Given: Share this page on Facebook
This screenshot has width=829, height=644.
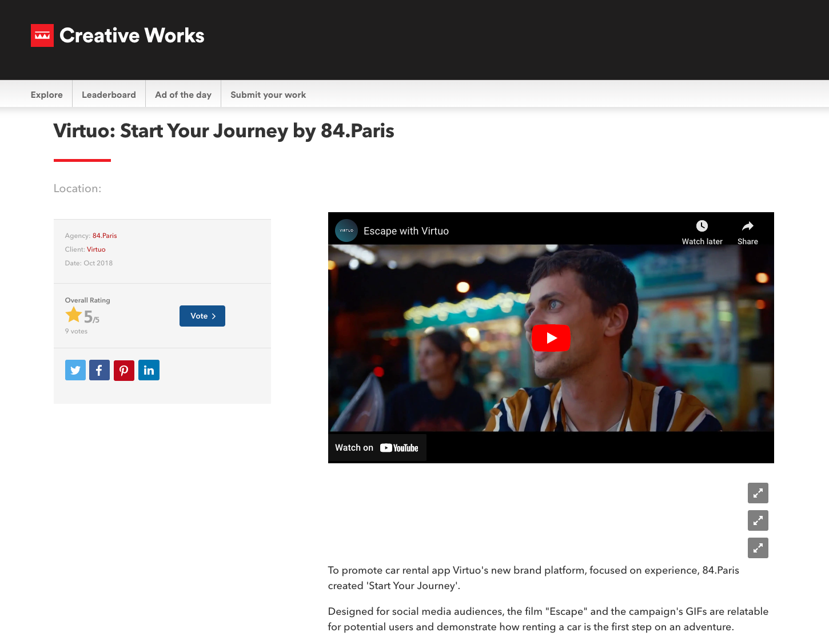Looking at the screenshot, I should 99,370.
